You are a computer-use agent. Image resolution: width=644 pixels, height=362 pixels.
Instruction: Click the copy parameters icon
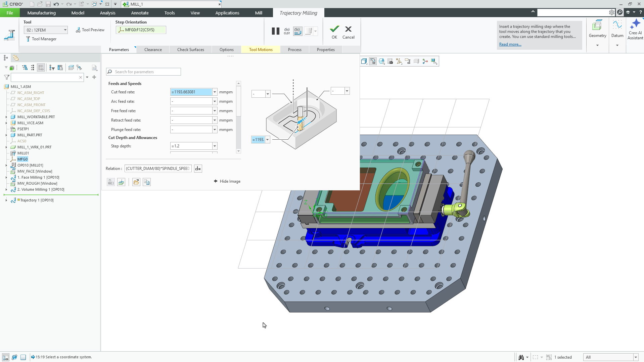coord(147,182)
